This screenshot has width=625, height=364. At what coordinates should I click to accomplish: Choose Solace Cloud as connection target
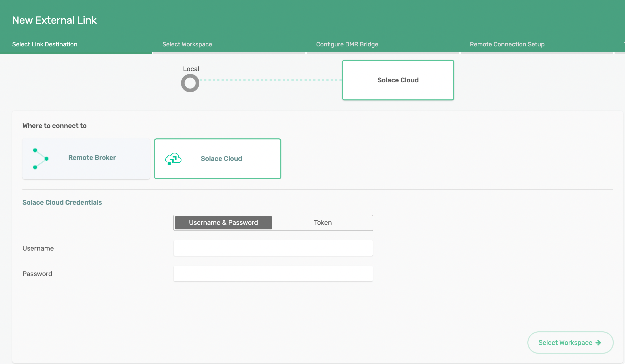[217, 159]
